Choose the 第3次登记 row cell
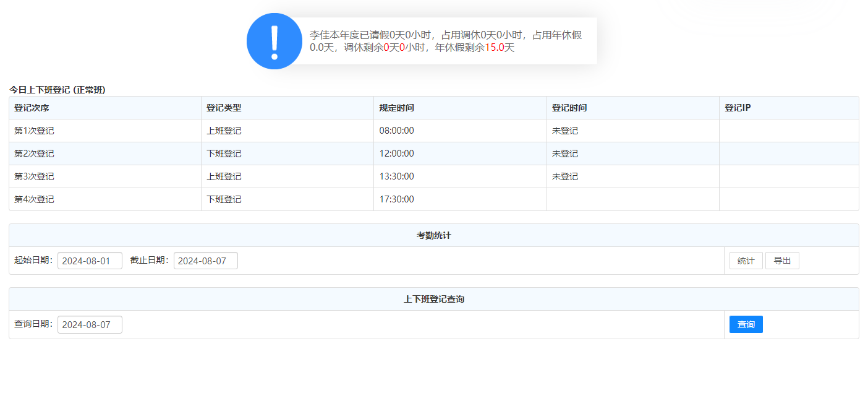The height and width of the screenshot is (411, 868). (x=34, y=176)
